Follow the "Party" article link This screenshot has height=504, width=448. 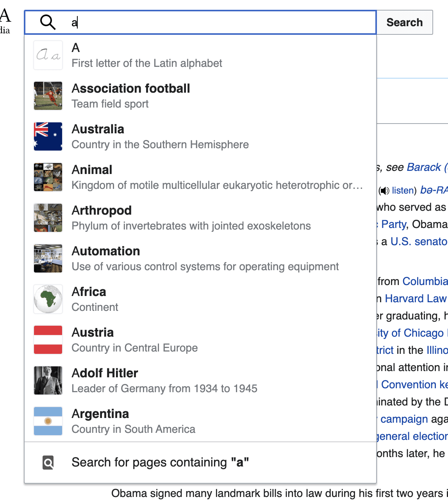tap(393, 224)
